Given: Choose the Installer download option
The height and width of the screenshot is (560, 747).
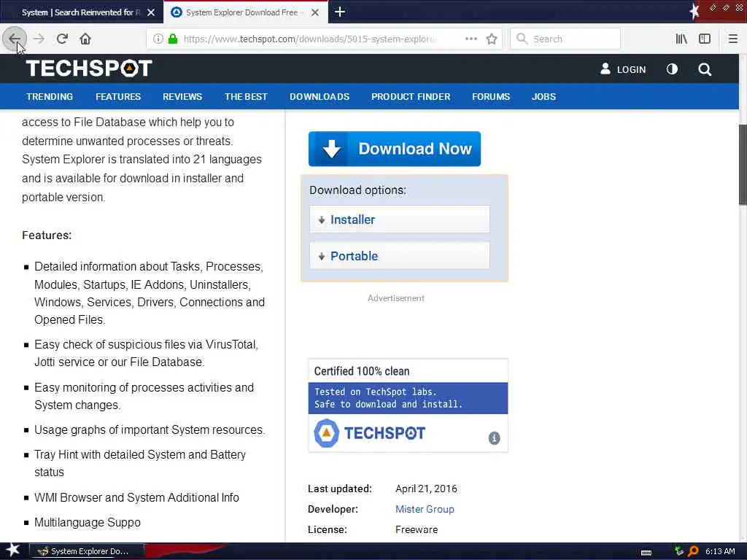Looking at the screenshot, I should click(x=399, y=219).
